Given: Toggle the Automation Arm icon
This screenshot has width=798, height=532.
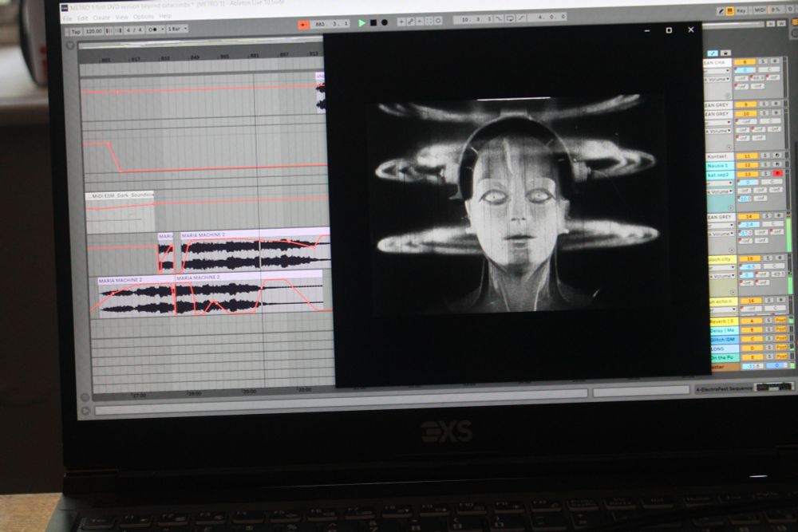Looking at the screenshot, I should [411, 22].
